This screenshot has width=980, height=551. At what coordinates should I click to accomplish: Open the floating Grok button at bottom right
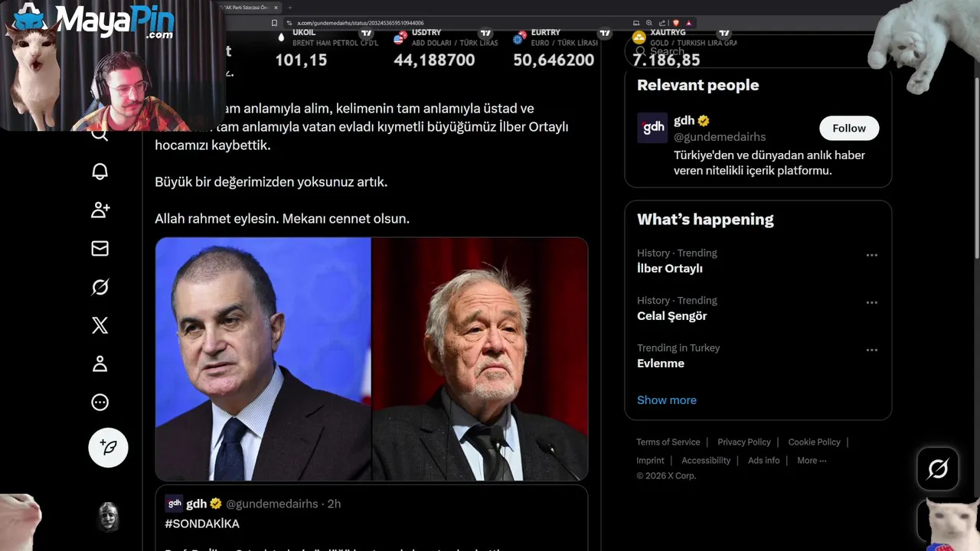937,468
